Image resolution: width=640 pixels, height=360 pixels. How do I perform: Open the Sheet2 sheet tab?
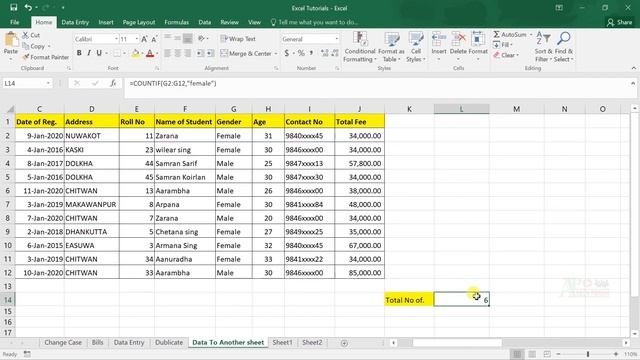312,342
